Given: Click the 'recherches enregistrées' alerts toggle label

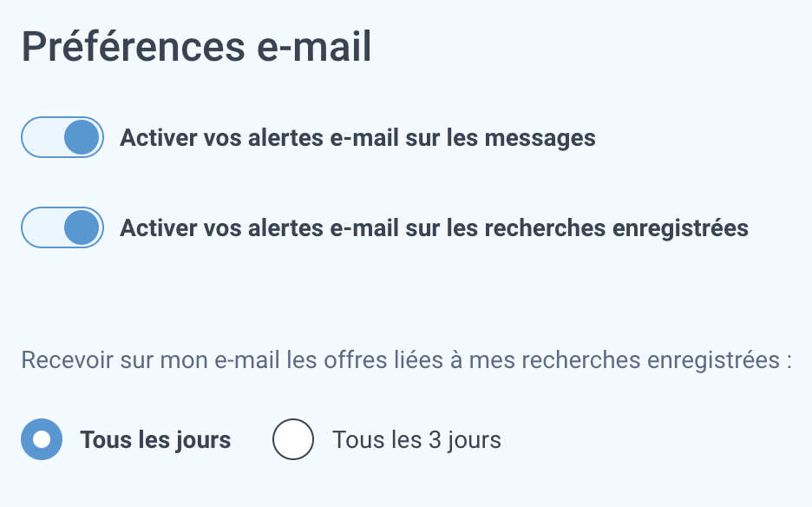Looking at the screenshot, I should coord(434,228).
